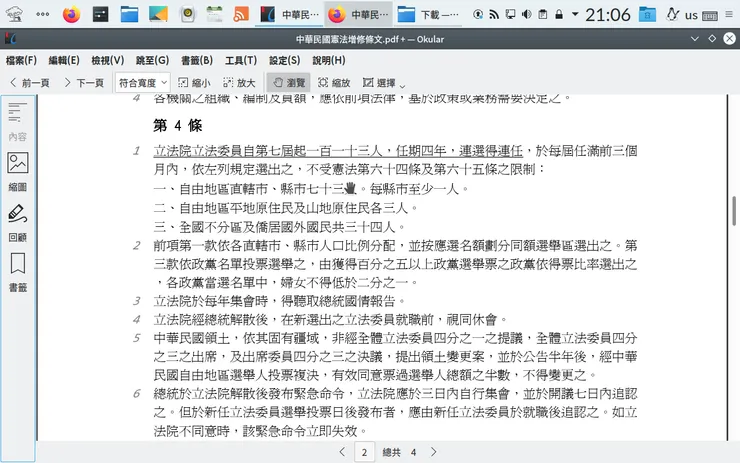Click the us keyboard layout indicator

tap(691, 15)
